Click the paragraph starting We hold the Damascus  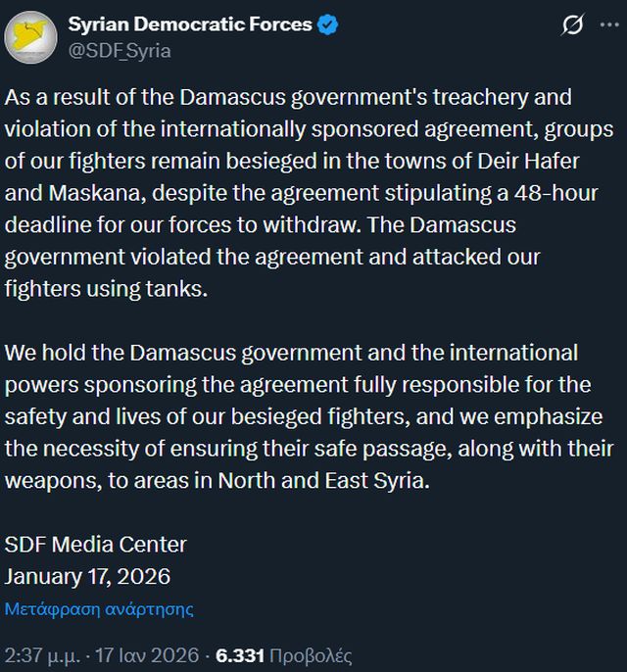click(291, 353)
